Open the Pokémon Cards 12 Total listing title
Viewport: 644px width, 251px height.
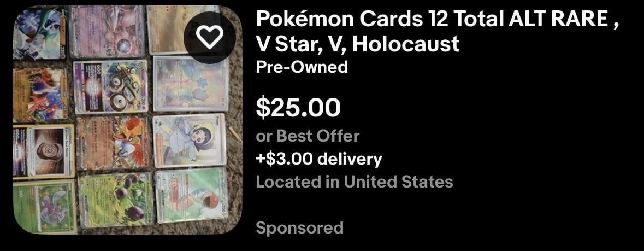click(x=437, y=32)
